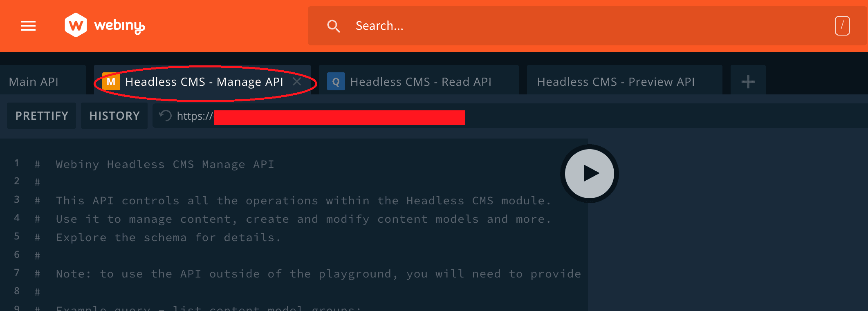The height and width of the screenshot is (311, 868).
Task: Open the hamburger navigation menu
Action: click(28, 26)
